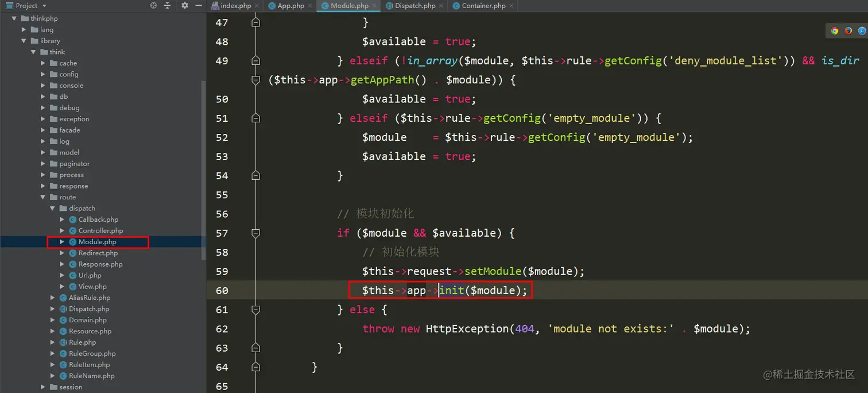Select Response.php in the project tree
This screenshot has width=868, height=393.
100,264
